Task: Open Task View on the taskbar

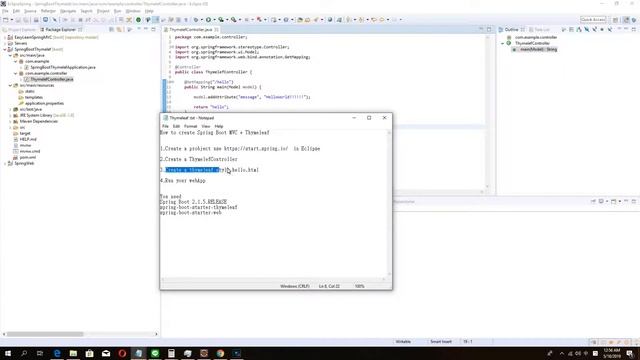Action: click(40, 353)
